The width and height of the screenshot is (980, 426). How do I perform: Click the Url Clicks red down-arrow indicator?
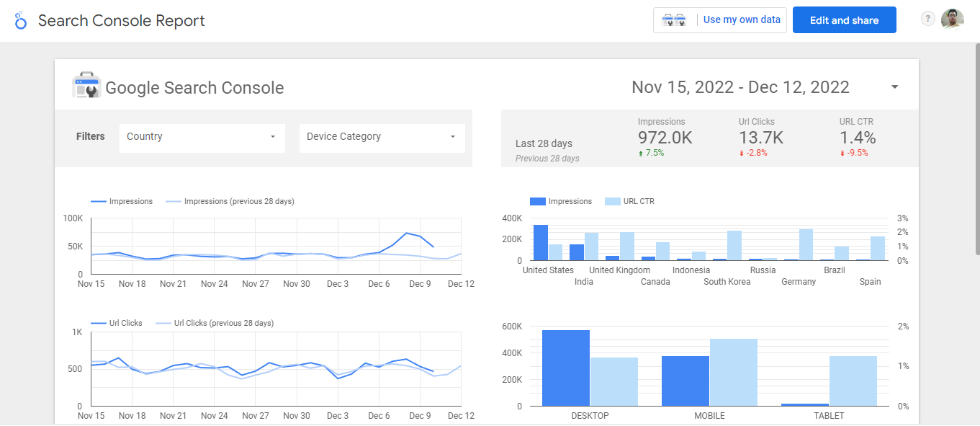pyautogui.click(x=741, y=153)
